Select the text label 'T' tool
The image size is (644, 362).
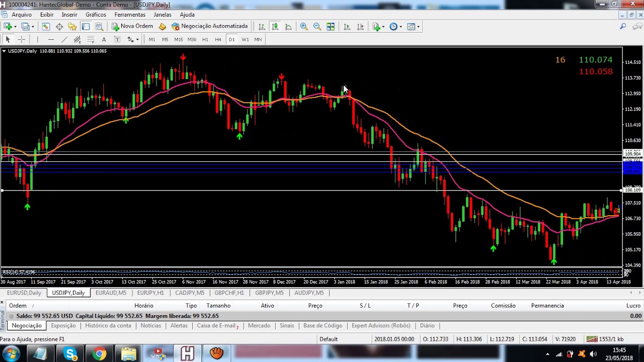tap(117, 39)
